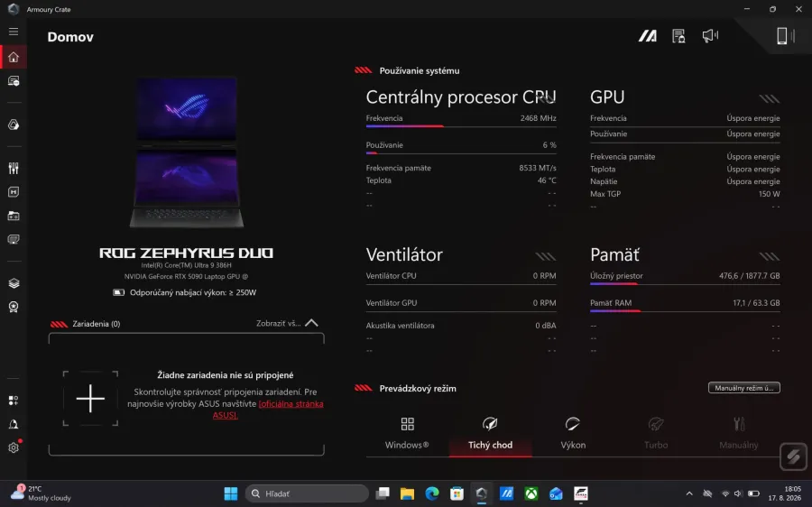Viewport: 812px width, 507px height.
Task: Open File Explorer from the taskbar
Action: pyautogui.click(x=407, y=493)
